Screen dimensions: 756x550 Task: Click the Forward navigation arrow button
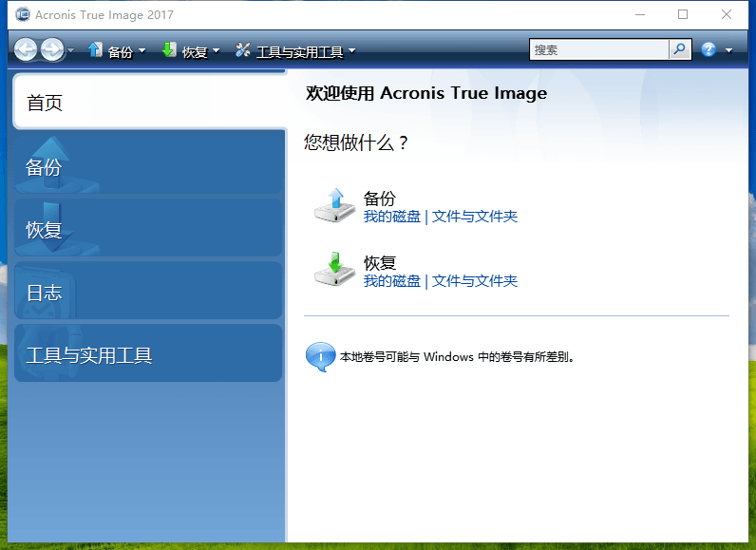52,49
